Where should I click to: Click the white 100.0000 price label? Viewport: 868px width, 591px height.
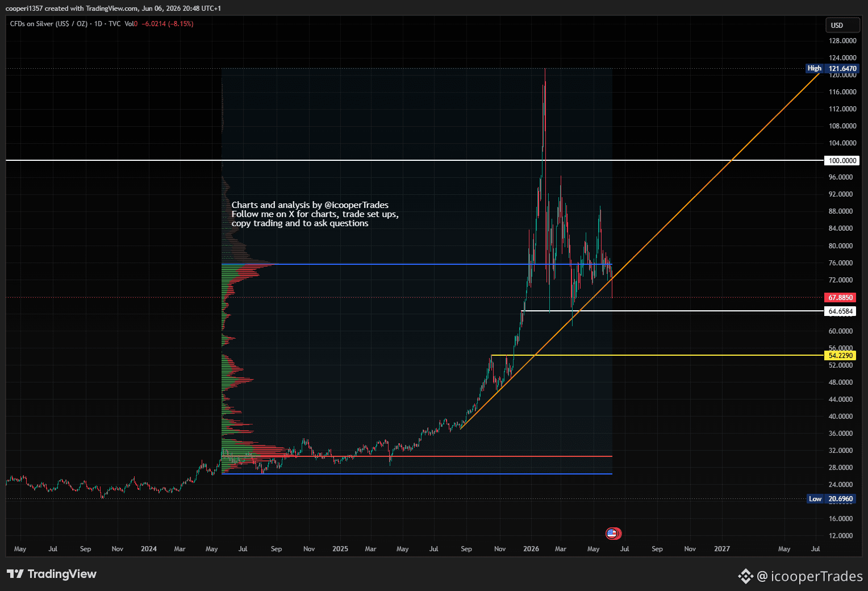click(x=841, y=161)
